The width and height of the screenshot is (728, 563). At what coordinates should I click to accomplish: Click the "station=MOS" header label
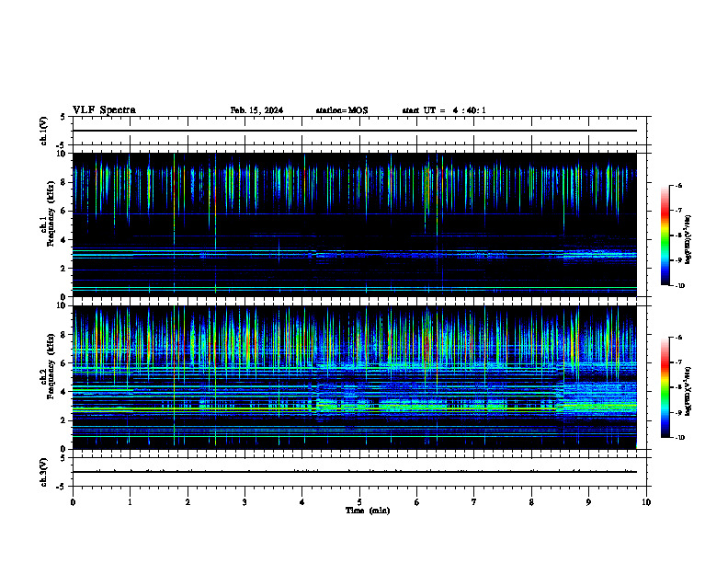342,110
